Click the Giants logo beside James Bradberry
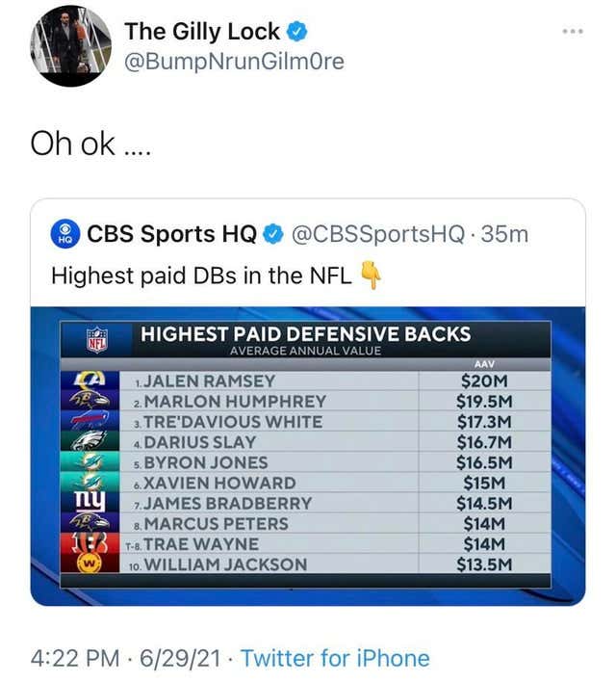 [x=90, y=503]
